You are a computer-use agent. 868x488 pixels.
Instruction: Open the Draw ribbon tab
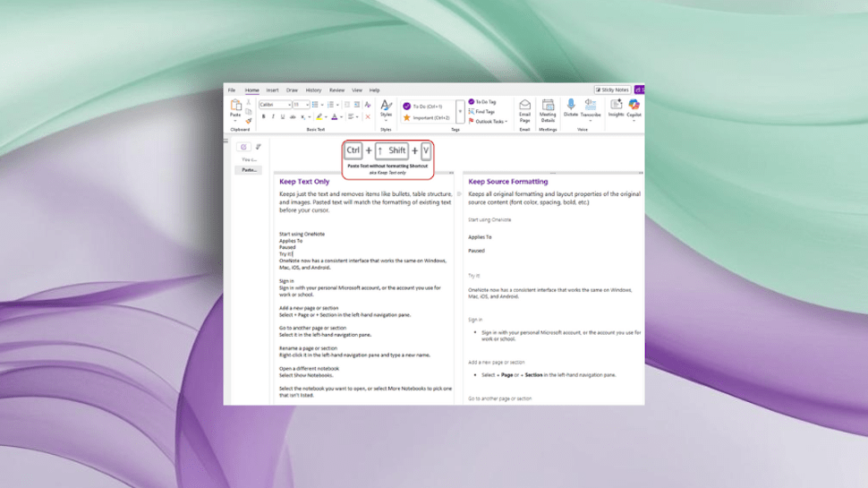tap(292, 90)
